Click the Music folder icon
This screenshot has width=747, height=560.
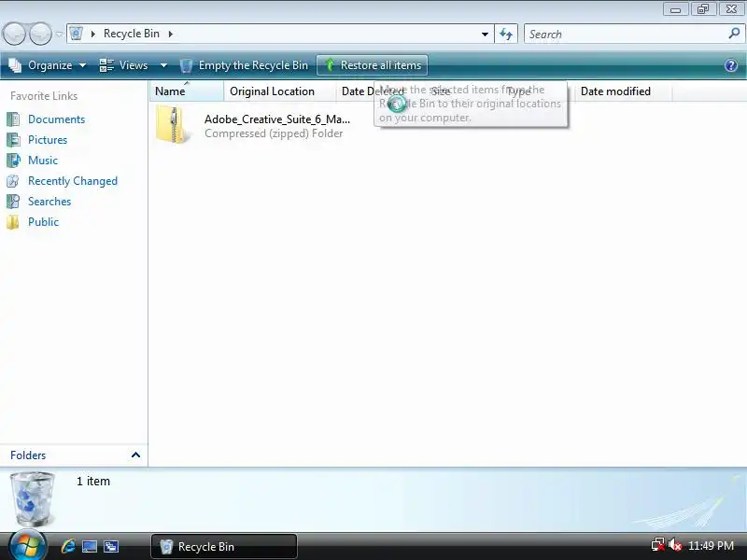(x=13, y=161)
